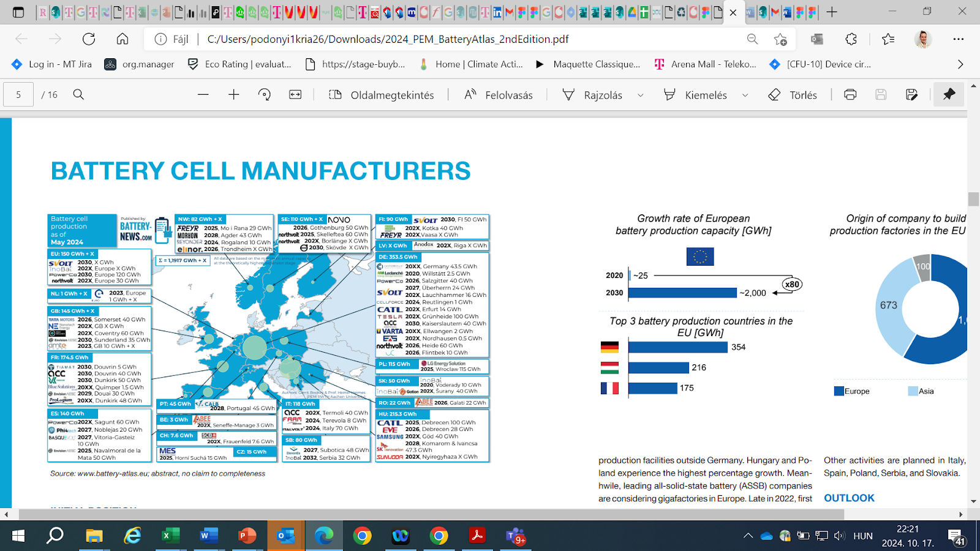Viewport: 980px width, 551px height.
Task: Open Home Climate Action bookmark
Action: point(470,64)
